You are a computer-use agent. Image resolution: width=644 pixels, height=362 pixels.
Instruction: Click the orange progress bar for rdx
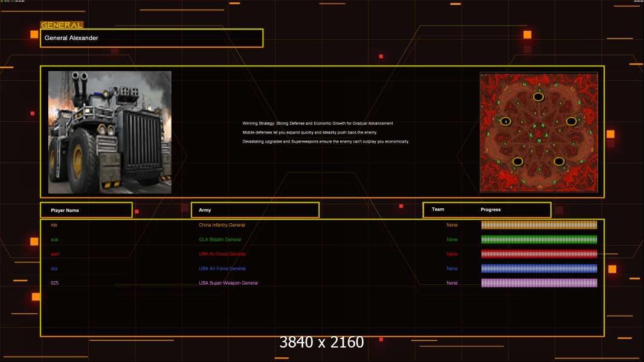pos(539,224)
